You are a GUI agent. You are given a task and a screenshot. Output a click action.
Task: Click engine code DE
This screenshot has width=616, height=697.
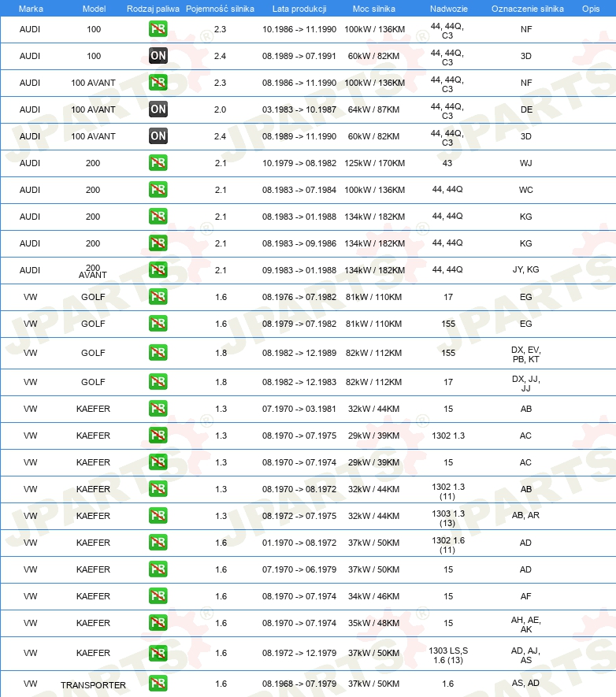click(526, 109)
